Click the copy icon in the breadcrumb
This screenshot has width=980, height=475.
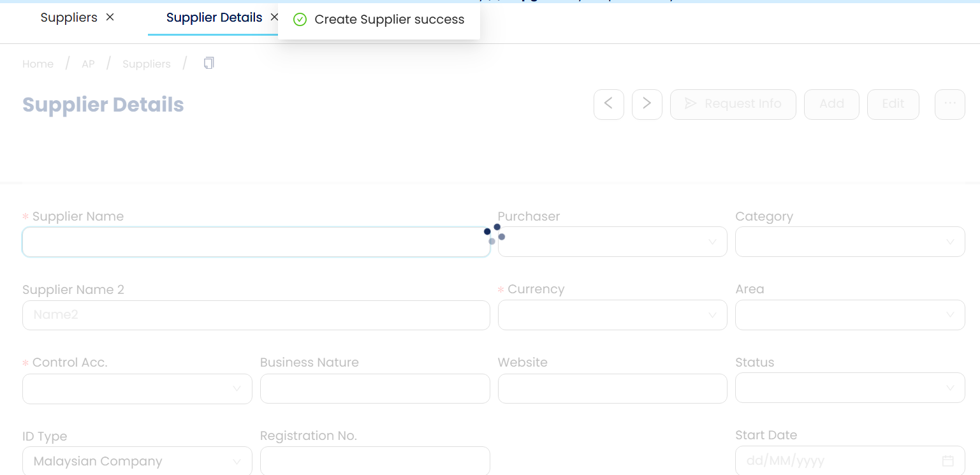click(x=208, y=63)
